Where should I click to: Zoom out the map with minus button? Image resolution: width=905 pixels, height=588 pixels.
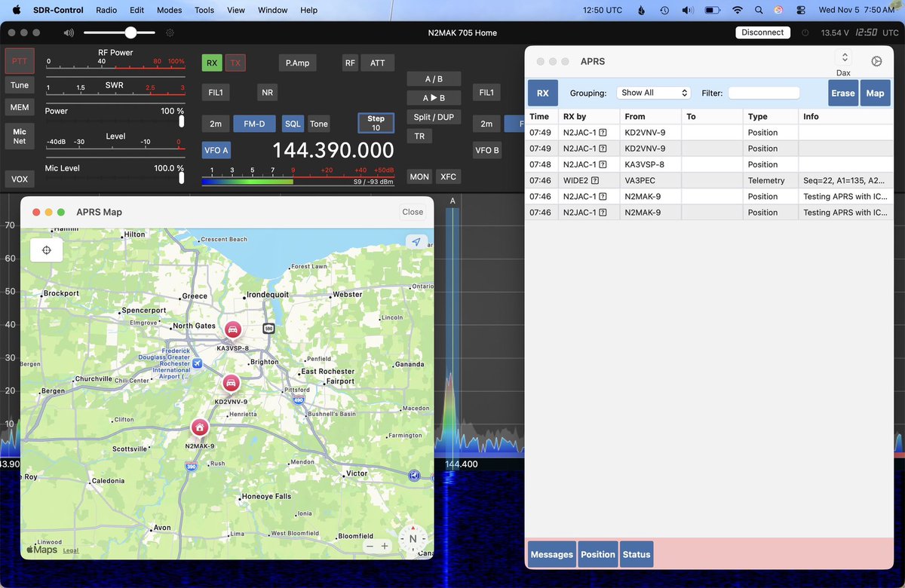coord(370,546)
